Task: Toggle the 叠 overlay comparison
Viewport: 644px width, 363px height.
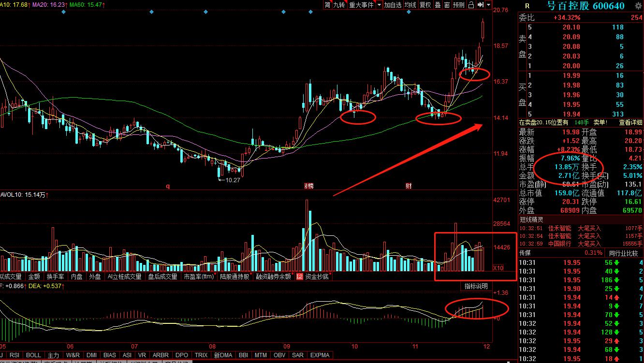Action: [438, 5]
